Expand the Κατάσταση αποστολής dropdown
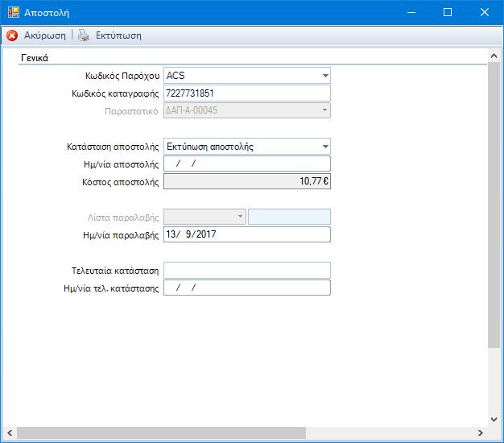 (325, 147)
